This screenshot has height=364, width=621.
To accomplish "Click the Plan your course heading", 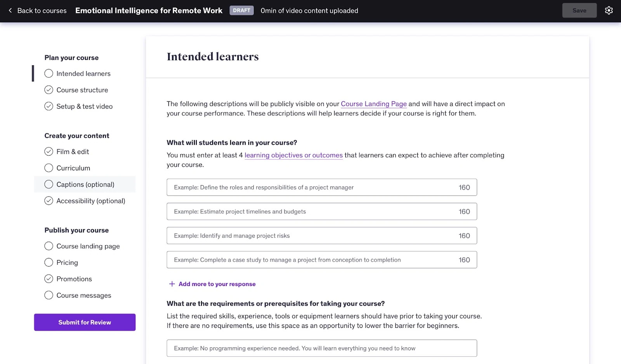I will tap(71, 57).
